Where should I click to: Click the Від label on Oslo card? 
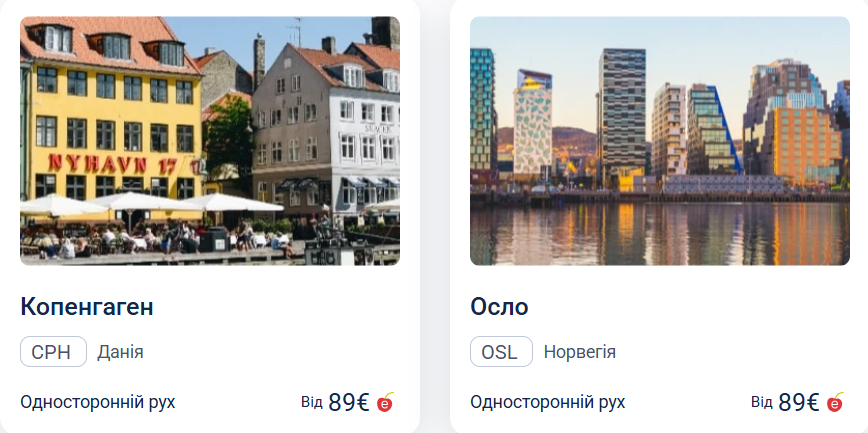(762, 402)
